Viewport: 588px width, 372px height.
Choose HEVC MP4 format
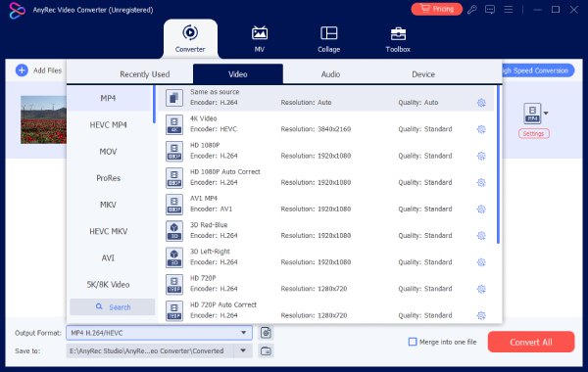tap(109, 124)
